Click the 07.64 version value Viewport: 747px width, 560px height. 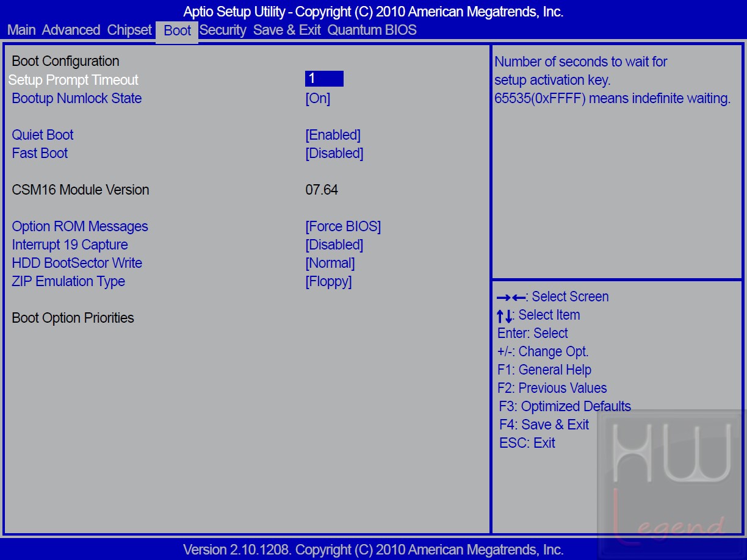pos(322,190)
